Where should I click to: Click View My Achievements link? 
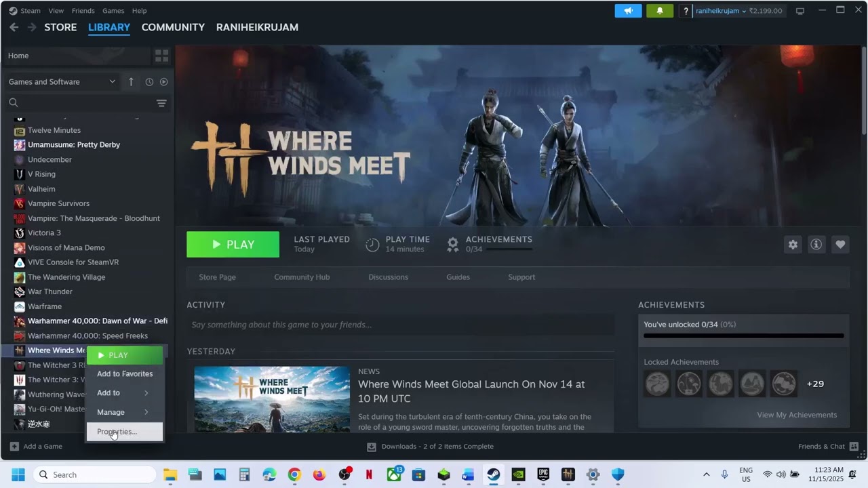pyautogui.click(x=797, y=415)
